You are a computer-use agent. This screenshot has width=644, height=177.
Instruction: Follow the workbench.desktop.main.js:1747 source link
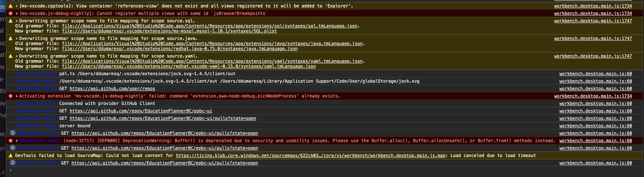pos(593,21)
